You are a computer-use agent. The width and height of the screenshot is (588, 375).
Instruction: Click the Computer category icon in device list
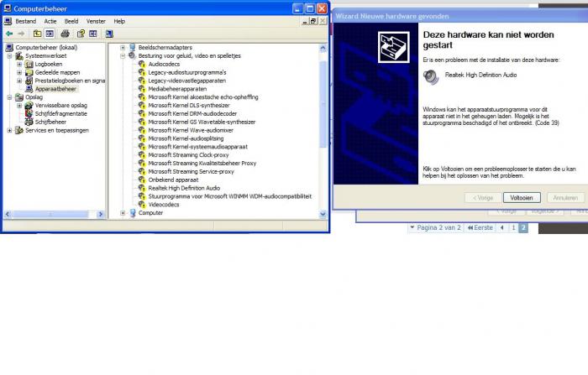pyautogui.click(x=133, y=213)
